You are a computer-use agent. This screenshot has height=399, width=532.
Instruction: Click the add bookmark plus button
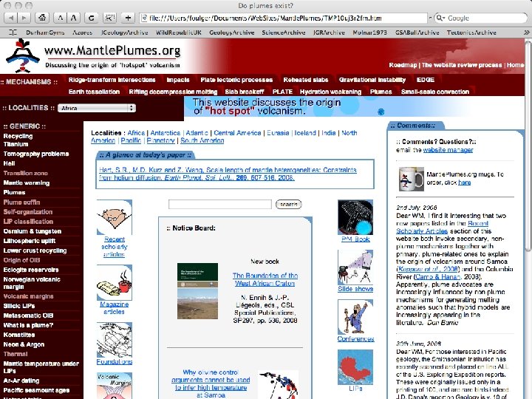pyautogui.click(x=128, y=18)
